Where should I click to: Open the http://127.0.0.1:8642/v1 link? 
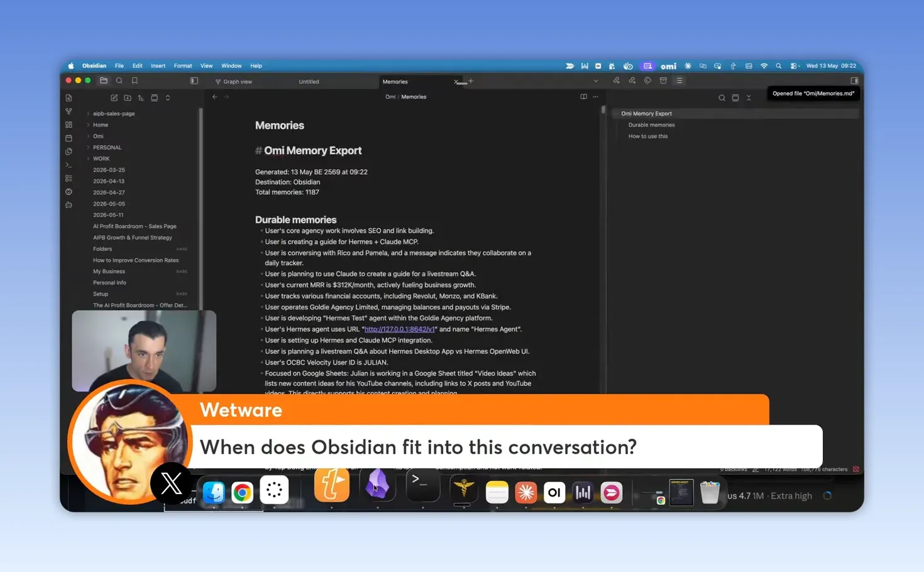399,329
